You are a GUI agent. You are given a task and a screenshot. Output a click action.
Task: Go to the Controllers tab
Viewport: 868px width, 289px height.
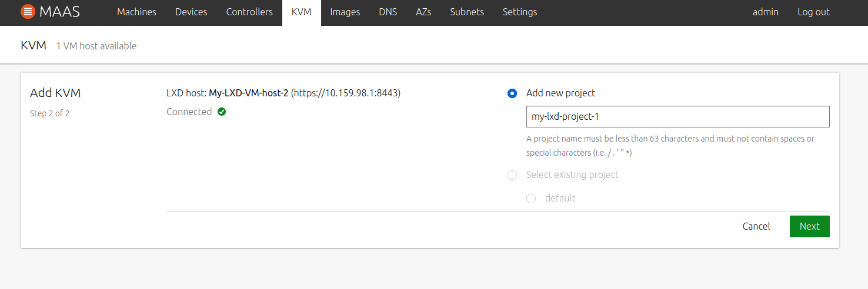click(249, 12)
